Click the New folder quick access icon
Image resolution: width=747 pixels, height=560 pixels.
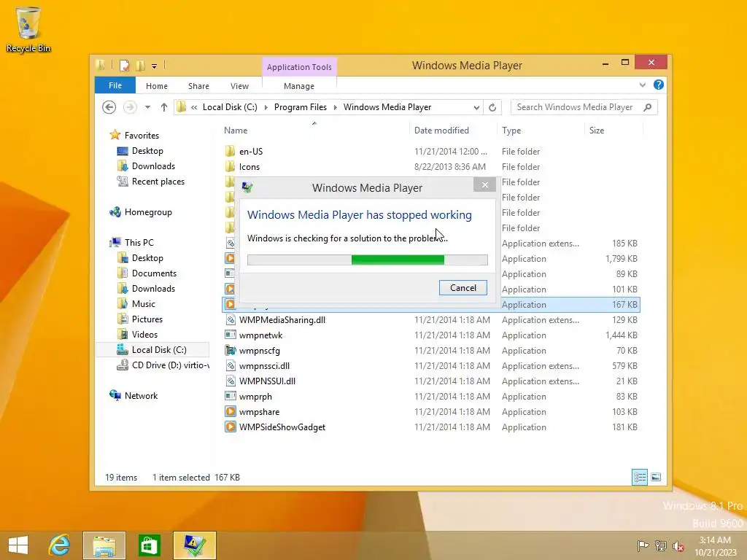tap(140, 66)
